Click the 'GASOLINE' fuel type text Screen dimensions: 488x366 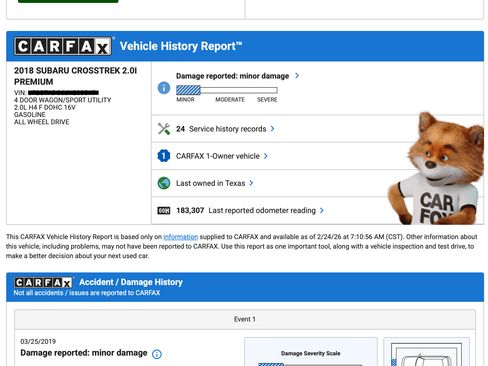point(30,115)
